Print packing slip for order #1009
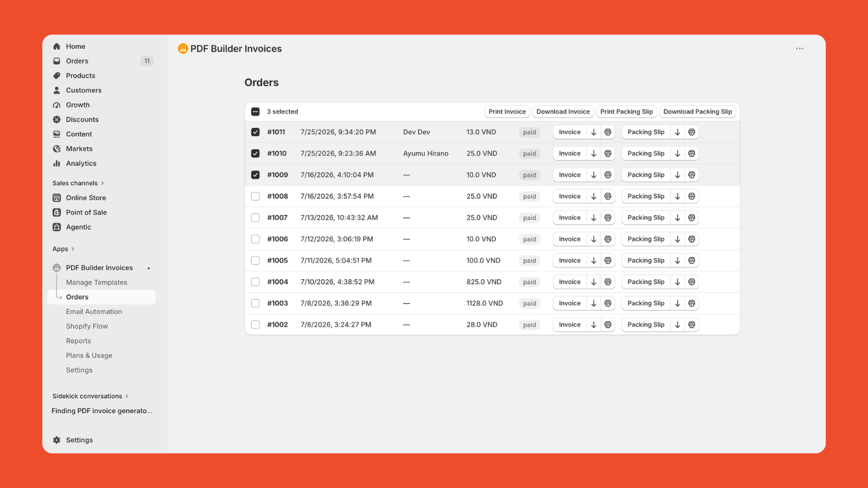Viewport: 868px width, 488px height. (x=692, y=175)
